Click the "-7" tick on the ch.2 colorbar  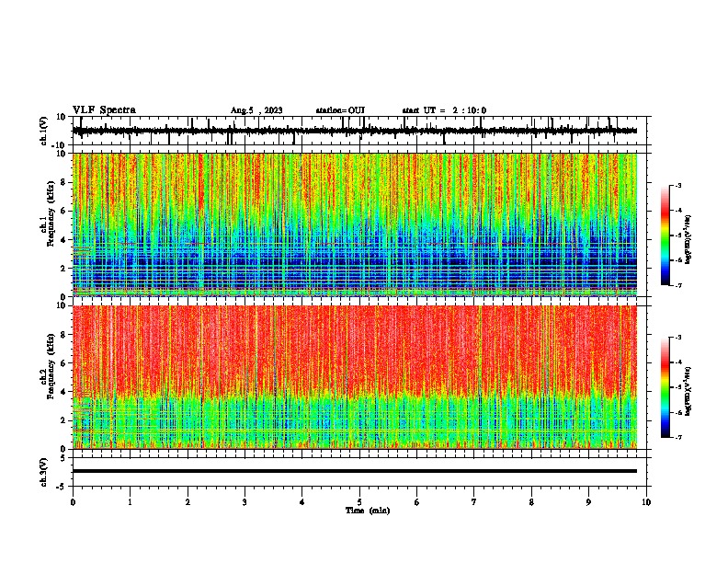point(677,437)
